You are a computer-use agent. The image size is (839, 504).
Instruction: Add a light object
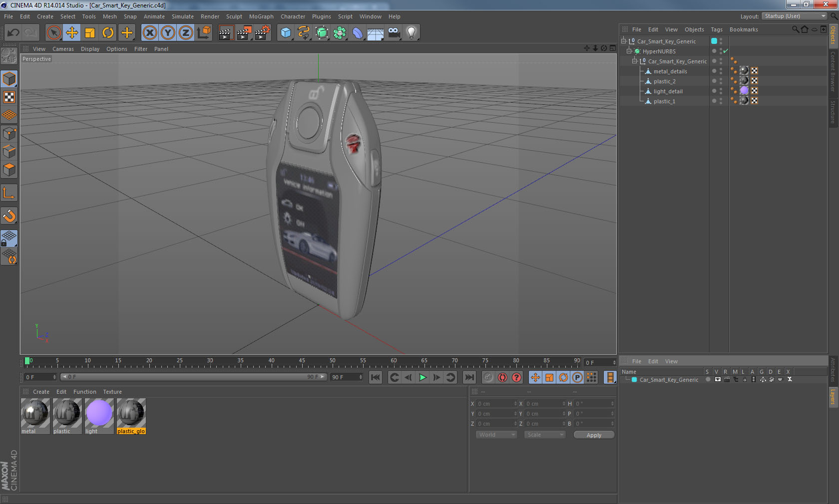(412, 33)
